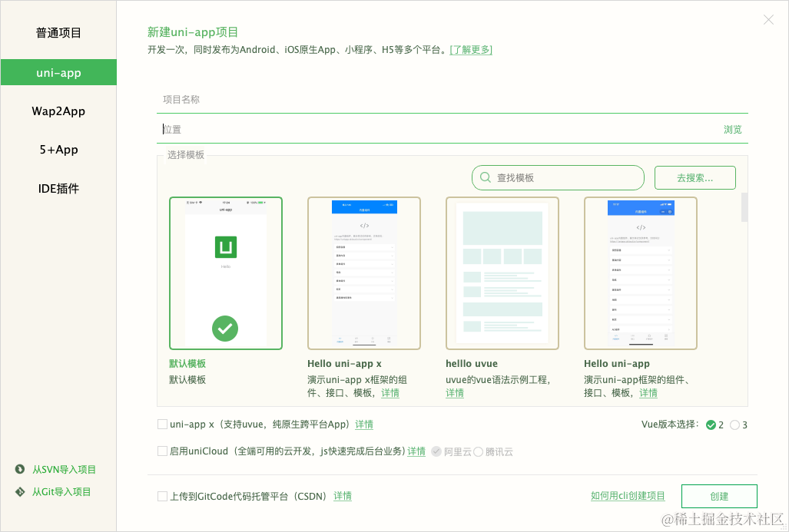The image size is (789, 532).
Task: Click the SVN import icon beside 从SVN导入项目
Action: click(x=19, y=469)
